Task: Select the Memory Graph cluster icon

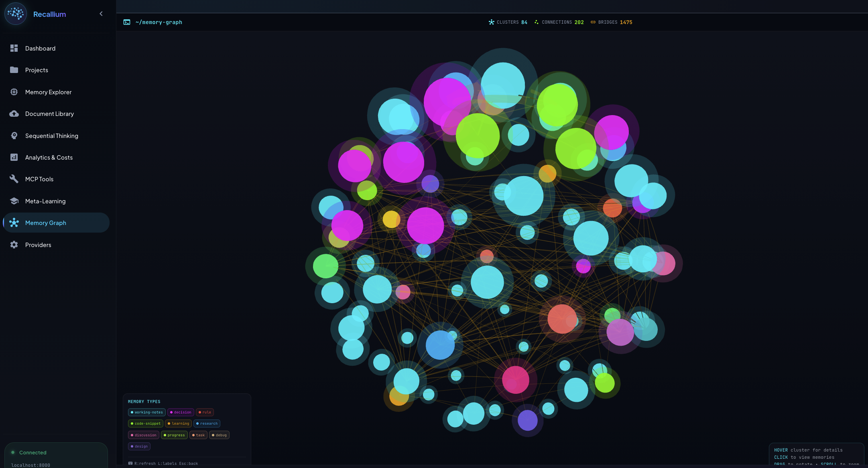Action: (x=14, y=223)
